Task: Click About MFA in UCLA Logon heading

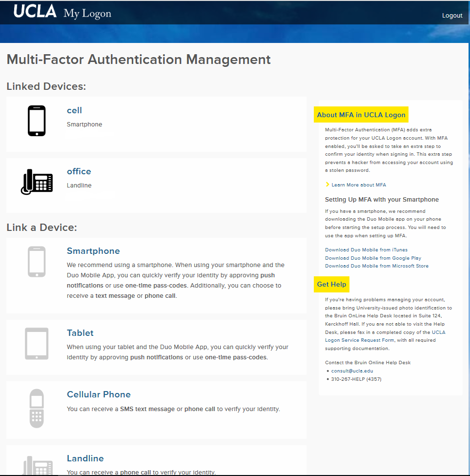Action: coord(361,115)
